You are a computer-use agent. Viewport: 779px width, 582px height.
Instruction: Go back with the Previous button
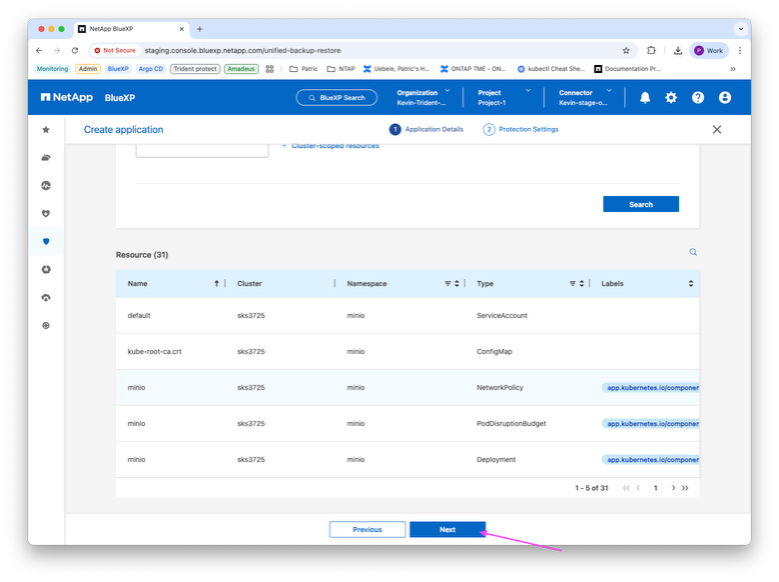[x=368, y=529]
